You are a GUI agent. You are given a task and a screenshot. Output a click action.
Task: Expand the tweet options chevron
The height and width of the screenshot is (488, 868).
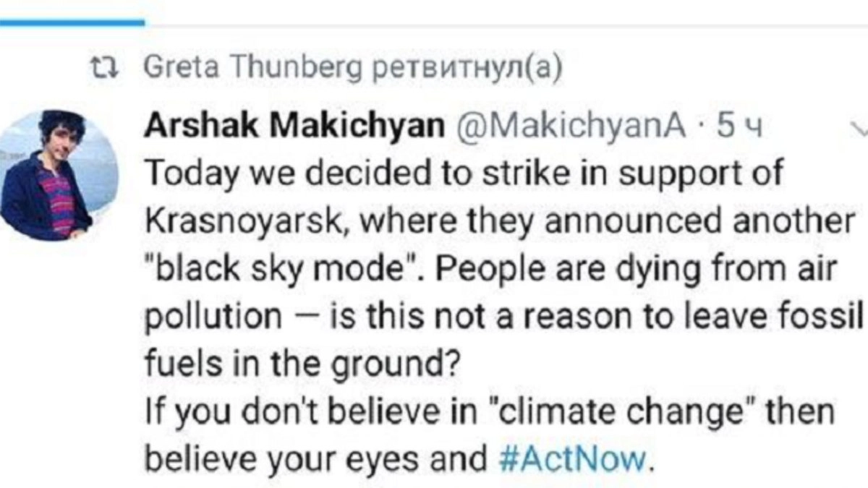859,129
